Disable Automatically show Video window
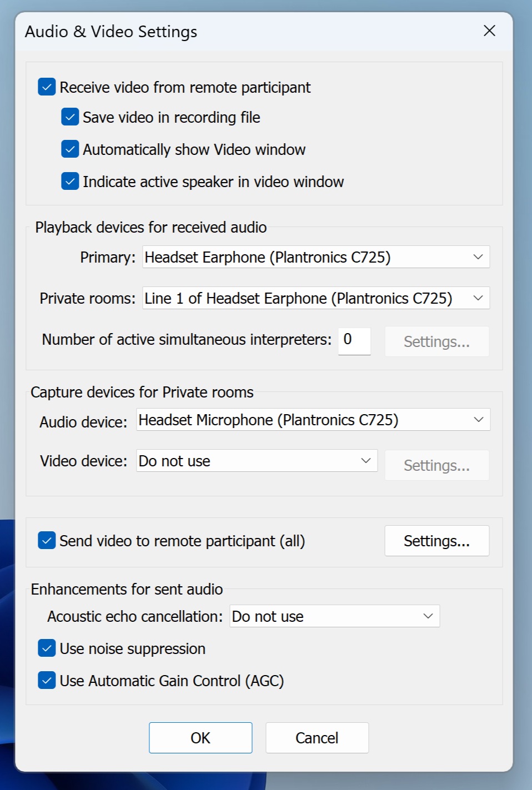The width and height of the screenshot is (532, 790). pyautogui.click(x=70, y=149)
